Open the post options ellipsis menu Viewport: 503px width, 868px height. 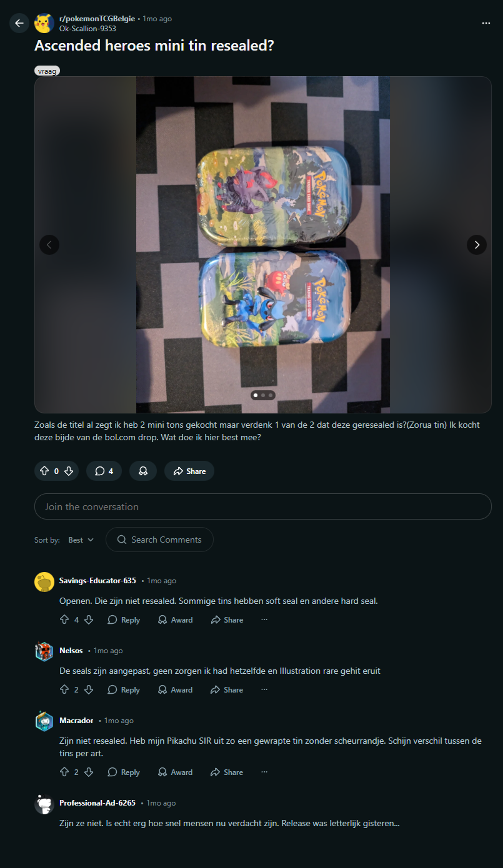(x=486, y=23)
